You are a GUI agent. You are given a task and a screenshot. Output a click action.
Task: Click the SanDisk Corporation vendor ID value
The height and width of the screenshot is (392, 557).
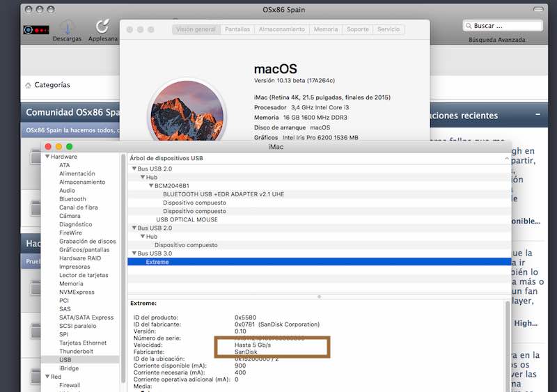pos(277,324)
